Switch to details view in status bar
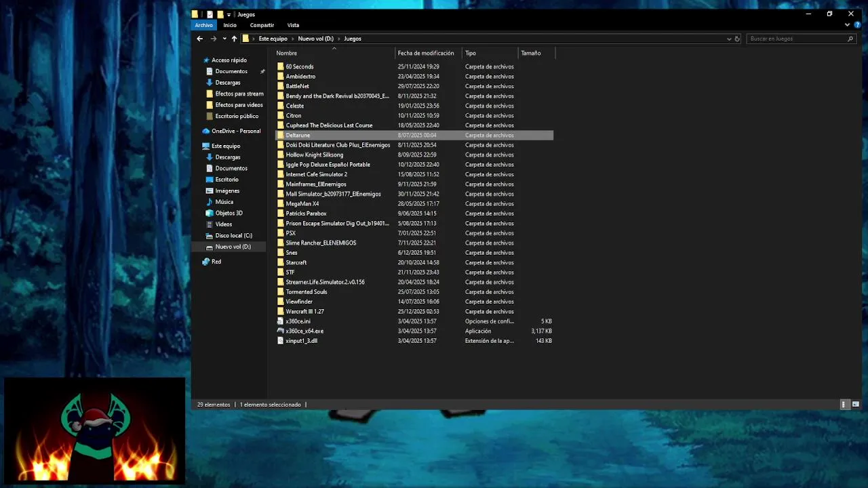Screen dimensions: 868x488 point(844,405)
